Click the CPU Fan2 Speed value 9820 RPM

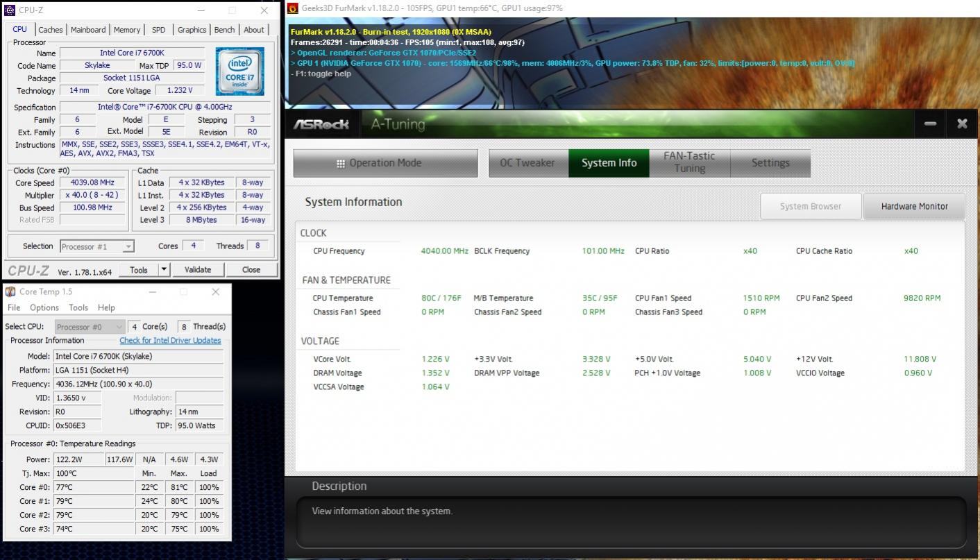pyautogui.click(x=922, y=298)
